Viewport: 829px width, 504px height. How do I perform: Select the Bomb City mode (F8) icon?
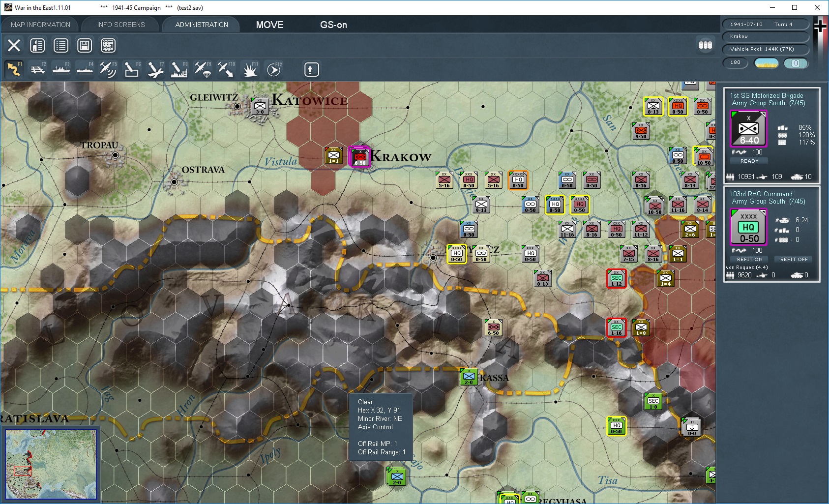coord(179,69)
